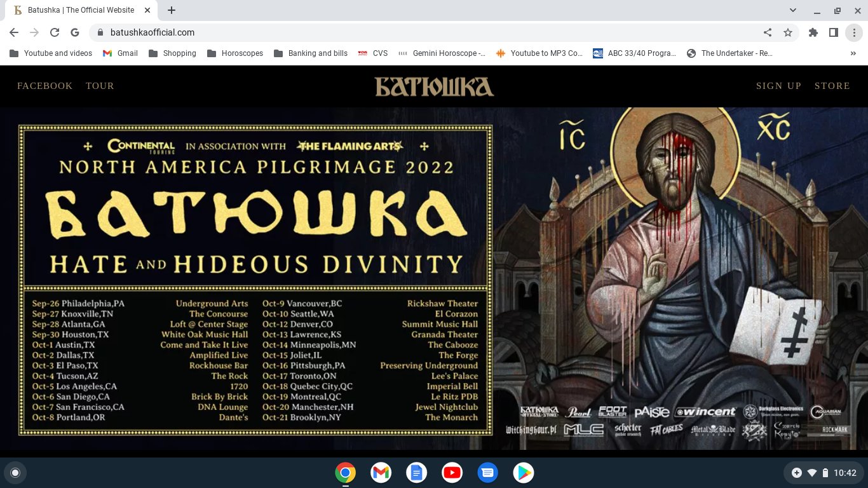Launch Gmail from the shelf

[x=381, y=473]
